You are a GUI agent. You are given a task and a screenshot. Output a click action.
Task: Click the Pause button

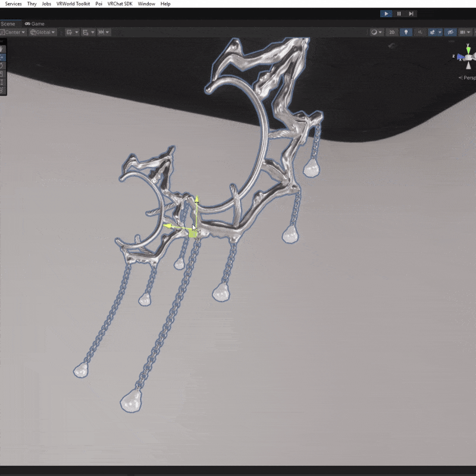tap(399, 14)
